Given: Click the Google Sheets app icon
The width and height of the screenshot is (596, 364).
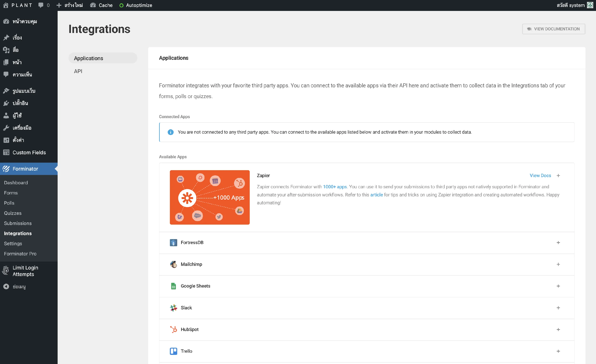Looking at the screenshot, I should [x=173, y=286].
